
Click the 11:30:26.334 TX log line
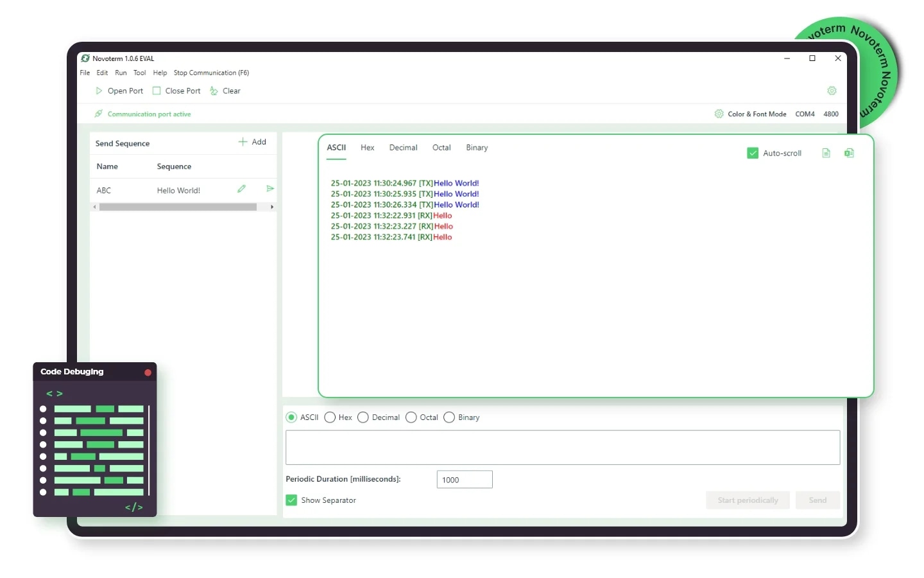point(405,205)
